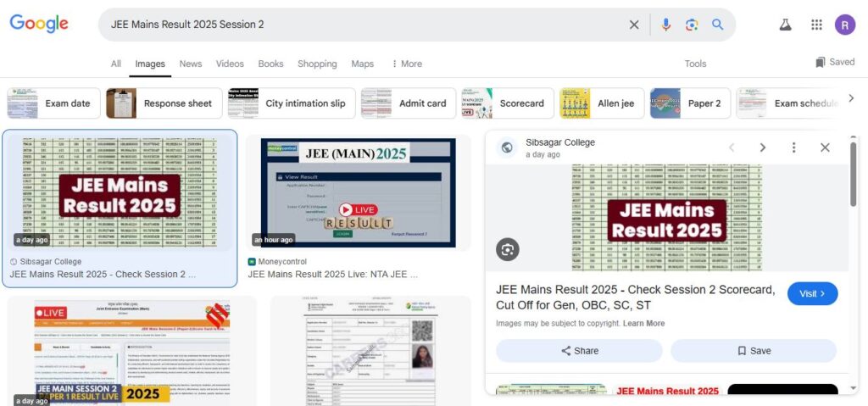Close the image preview panel
Screen dimensions: 868x406
[825, 147]
